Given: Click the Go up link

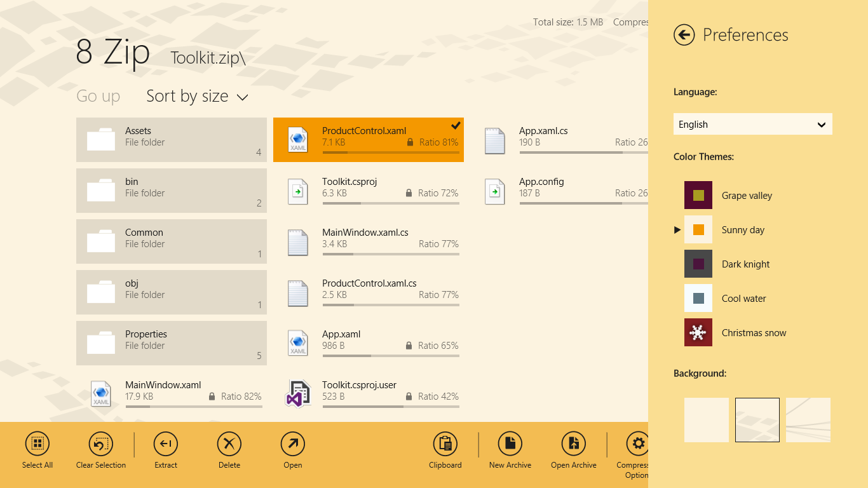Looking at the screenshot, I should pos(98,96).
